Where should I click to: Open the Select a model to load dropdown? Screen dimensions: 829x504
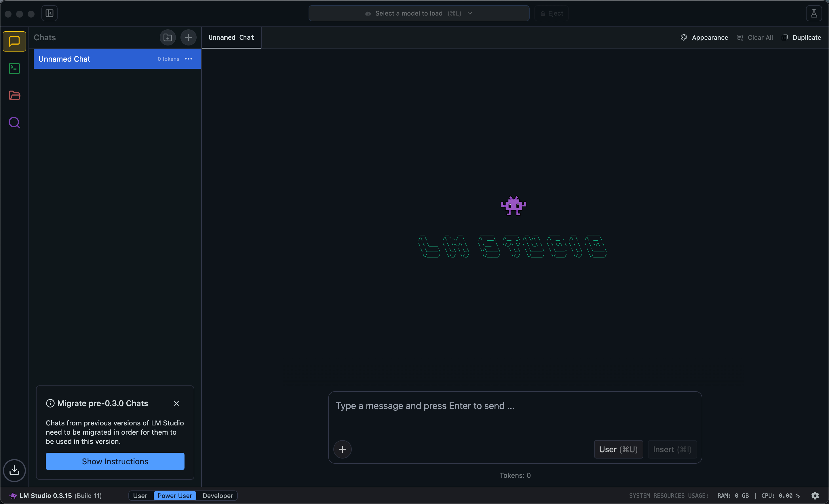tap(419, 14)
